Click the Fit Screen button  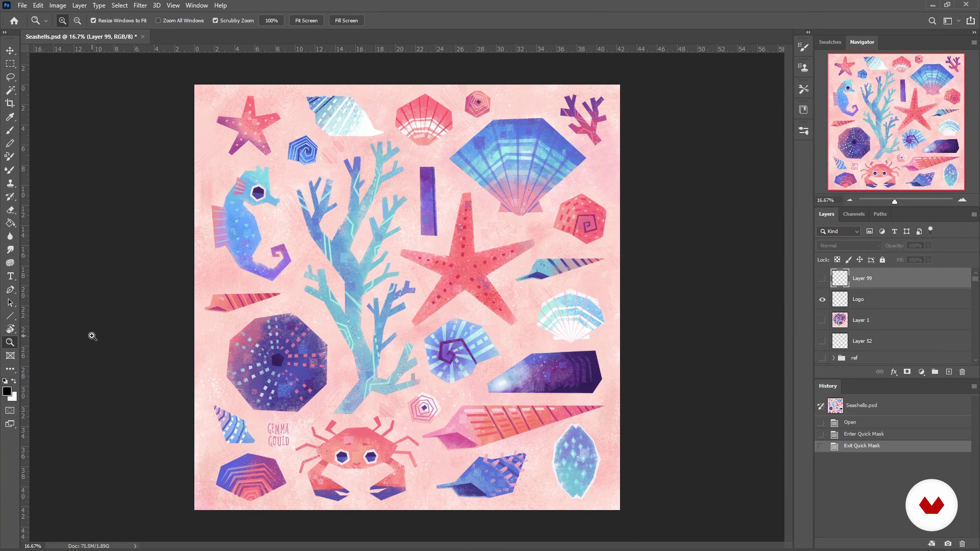point(306,20)
